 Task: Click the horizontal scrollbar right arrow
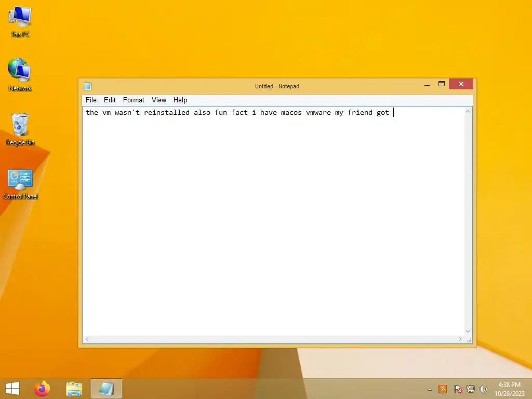(x=460, y=339)
